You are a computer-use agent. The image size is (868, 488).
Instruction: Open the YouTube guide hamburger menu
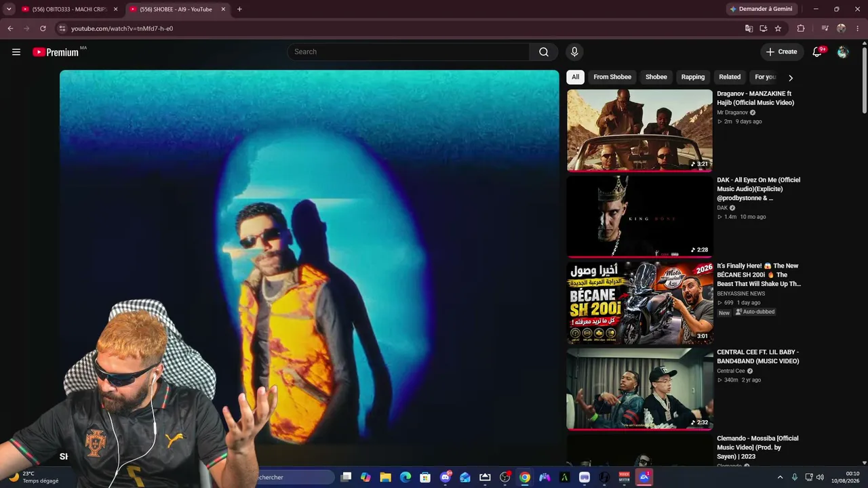[16, 52]
